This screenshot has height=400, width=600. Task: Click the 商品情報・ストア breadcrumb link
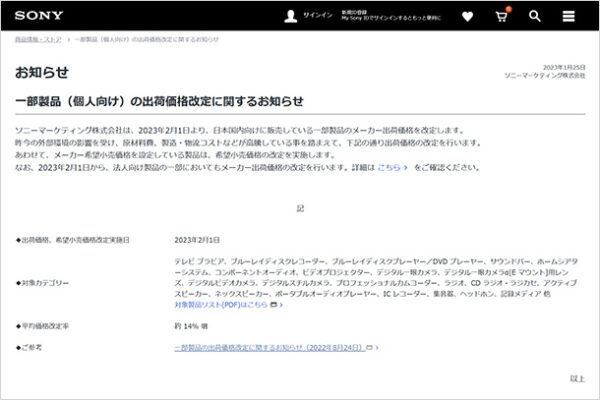pos(38,39)
